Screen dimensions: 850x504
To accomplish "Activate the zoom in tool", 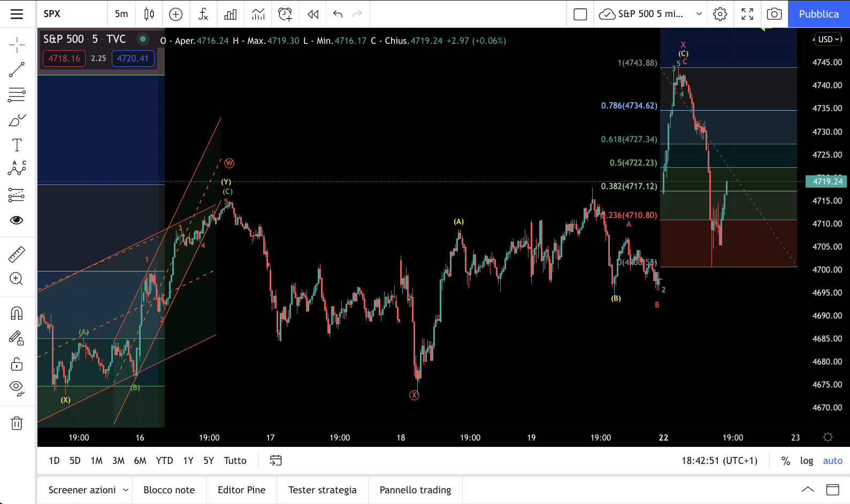I will (x=17, y=278).
